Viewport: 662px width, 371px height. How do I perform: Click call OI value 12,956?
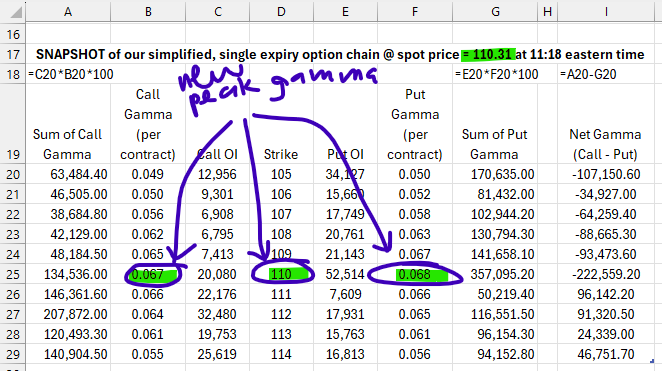click(217, 174)
